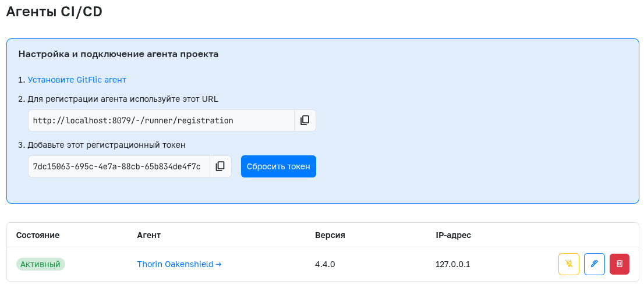The width and height of the screenshot is (644, 288).
Task: Delete agent using red trash icon
Action: coord(620,264)
